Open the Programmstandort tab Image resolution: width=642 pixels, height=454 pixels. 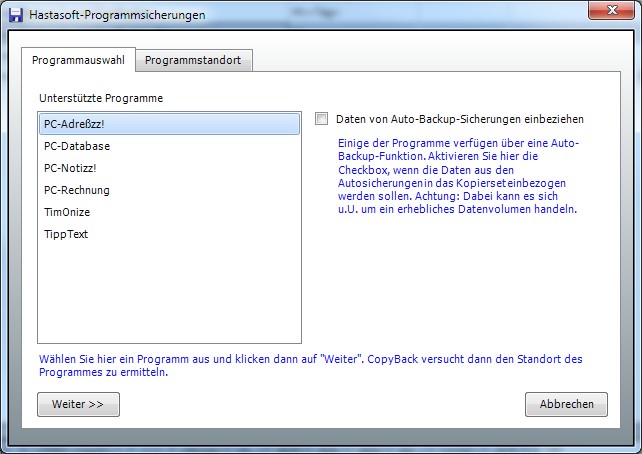(x=193, y=60)
